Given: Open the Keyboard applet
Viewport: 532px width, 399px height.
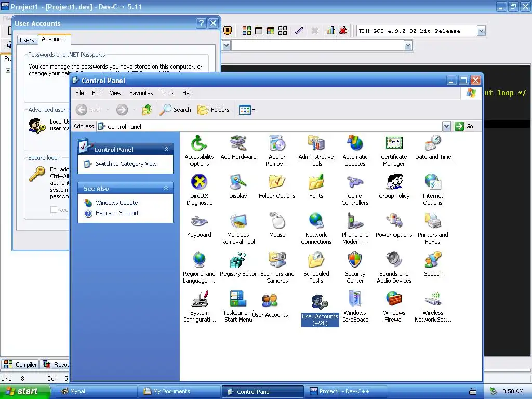Looking at the screenshot, I should pyautogui.click(x=199, y=225).
